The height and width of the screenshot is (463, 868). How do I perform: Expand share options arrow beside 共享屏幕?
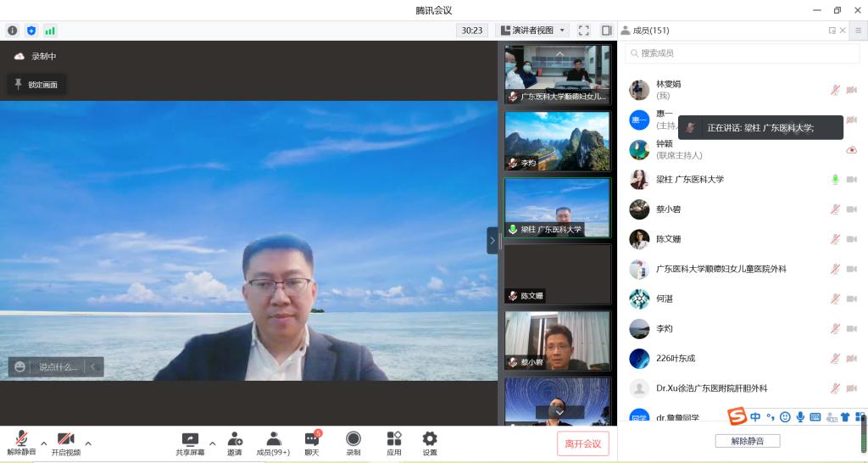coord(212,443)
